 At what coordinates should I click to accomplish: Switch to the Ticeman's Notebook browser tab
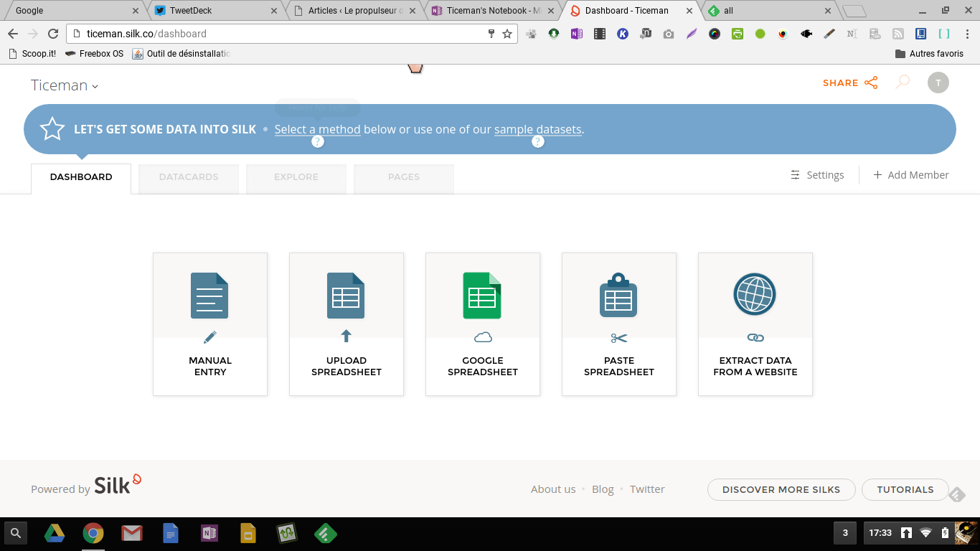494,11
